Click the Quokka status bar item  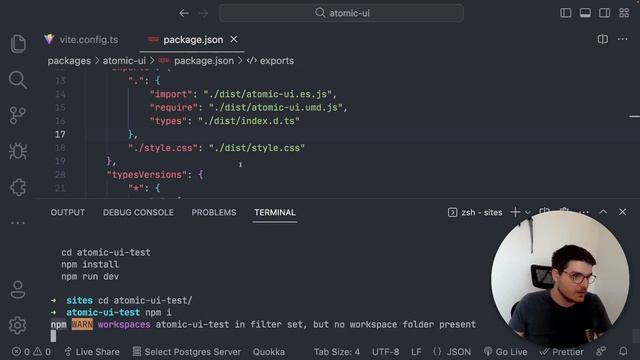coord(269,352)
